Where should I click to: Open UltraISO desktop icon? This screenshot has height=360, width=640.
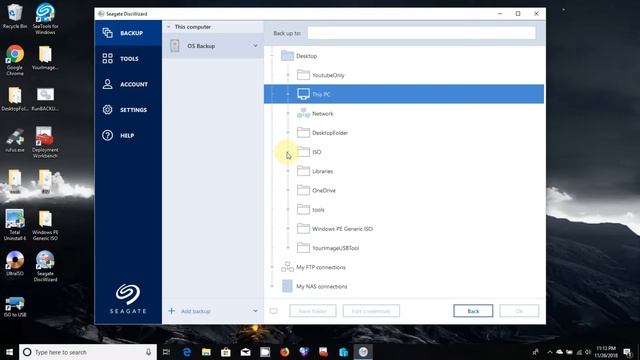[15, 263]
